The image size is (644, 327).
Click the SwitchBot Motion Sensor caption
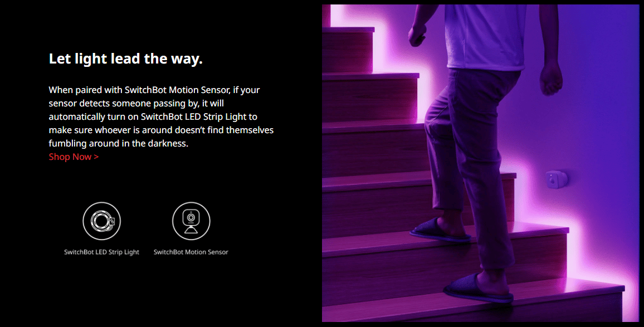click(191, 252)
